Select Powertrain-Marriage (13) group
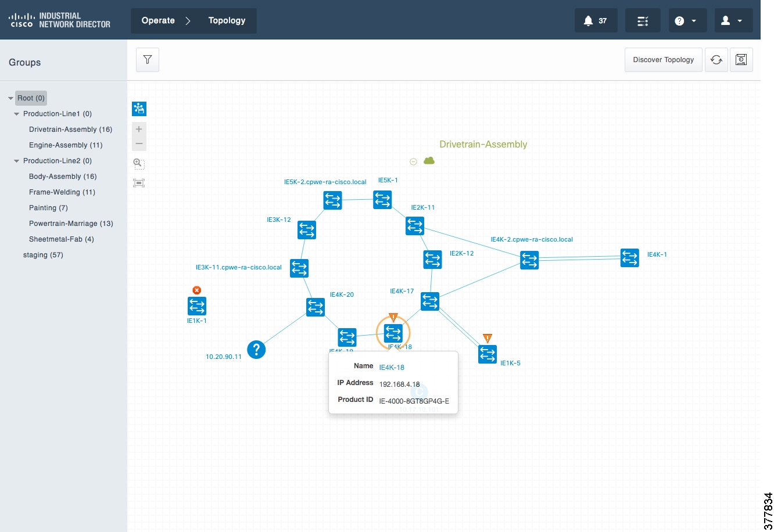This screenshot has height=532, width=774. pyautogui.click(x=71, y=224)
